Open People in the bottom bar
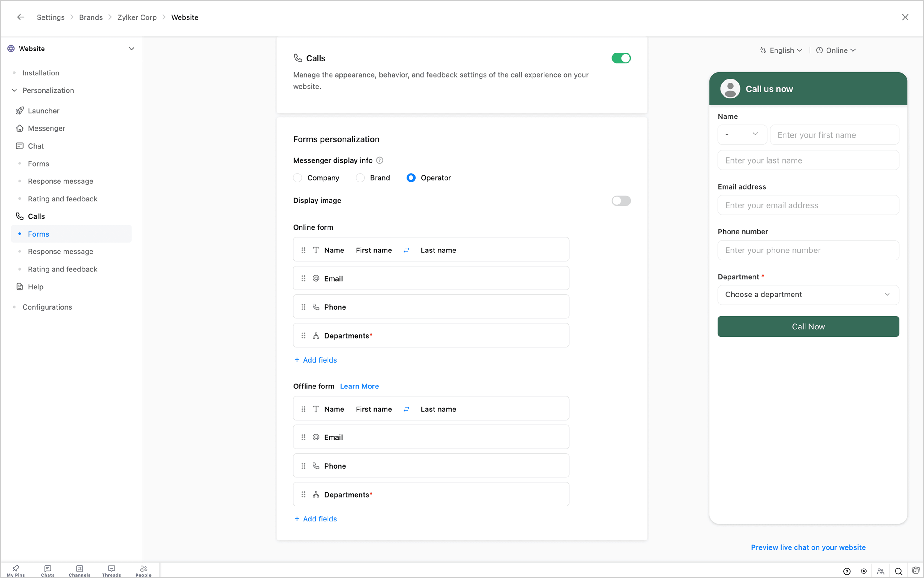Viewport: 924px width, 578px height. point(143,570)
